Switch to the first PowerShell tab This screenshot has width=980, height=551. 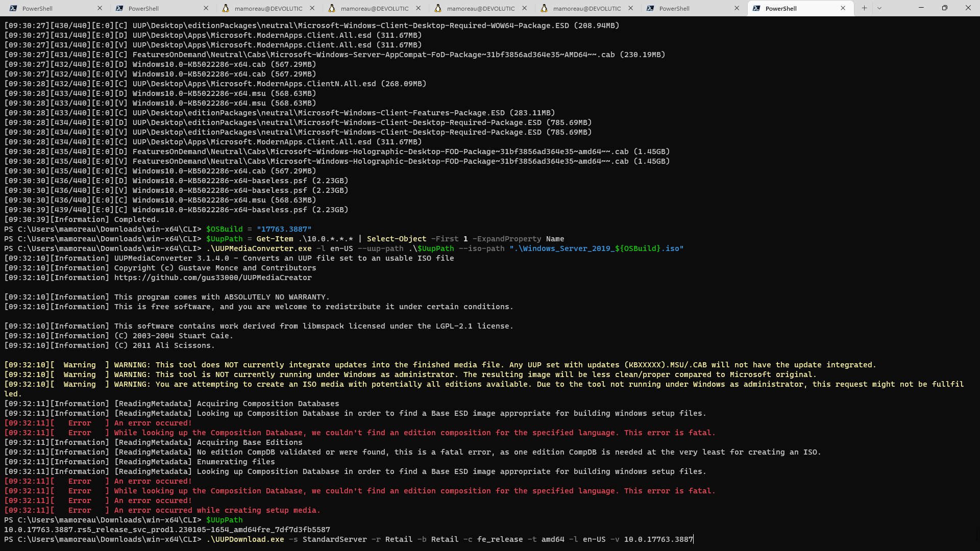click(51, 8)
